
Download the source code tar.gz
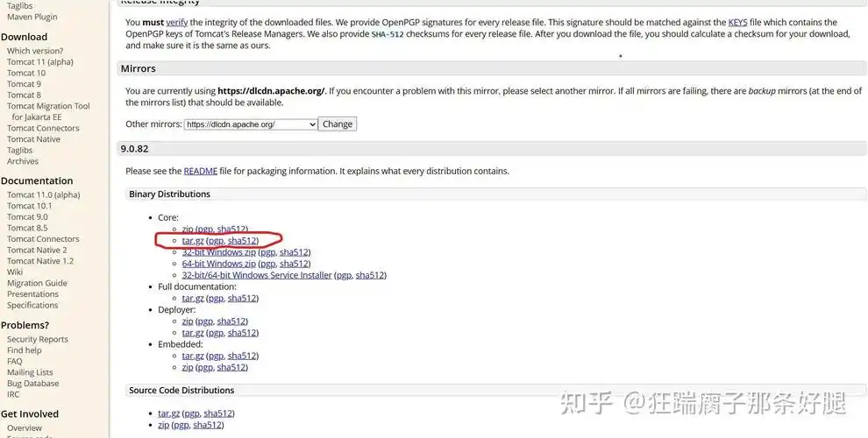point(169,413)
